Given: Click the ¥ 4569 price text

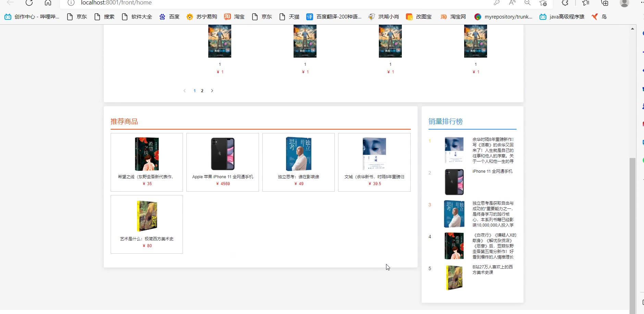Looking at the screenshot, I should [x=223, y=184].
